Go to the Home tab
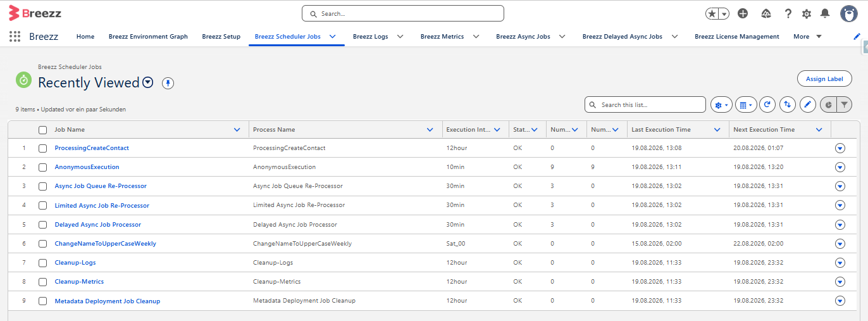The image size is (868, 321). [x=85, y=37]
